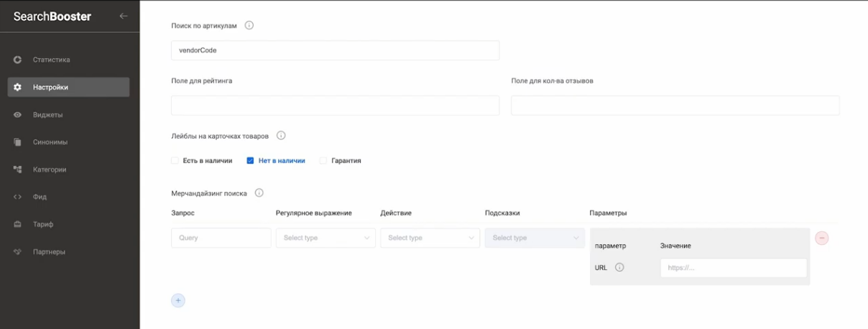868x329 pixels.
Task: Go to Синонимы menu item
Action: click(50, 142)
